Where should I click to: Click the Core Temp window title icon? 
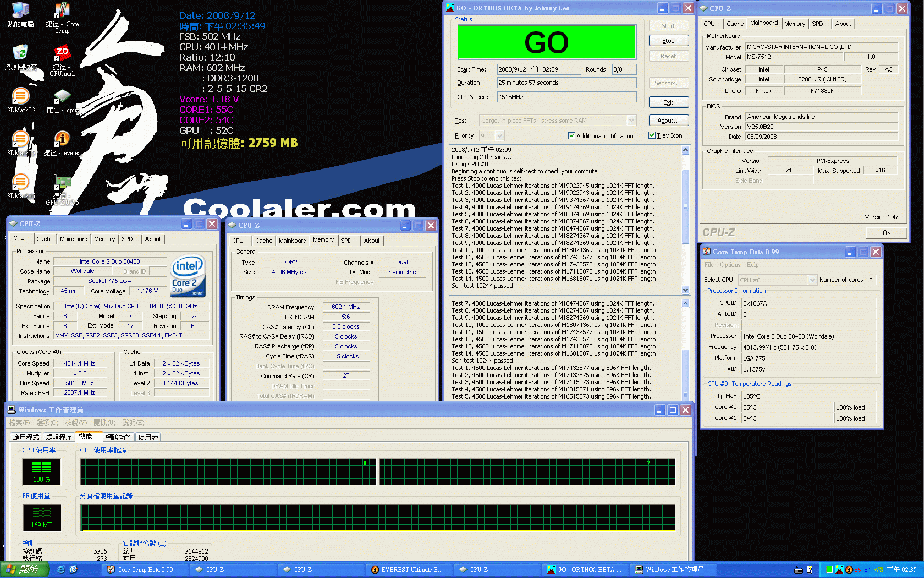(707, 252)
